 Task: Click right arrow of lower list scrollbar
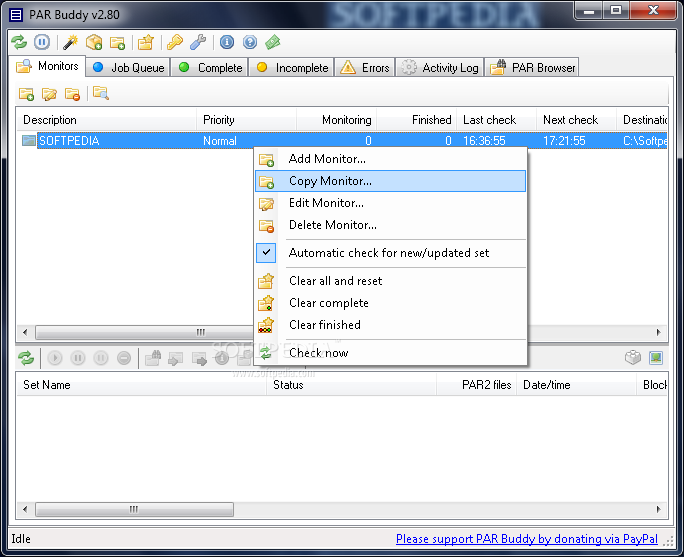click(658, 509)
